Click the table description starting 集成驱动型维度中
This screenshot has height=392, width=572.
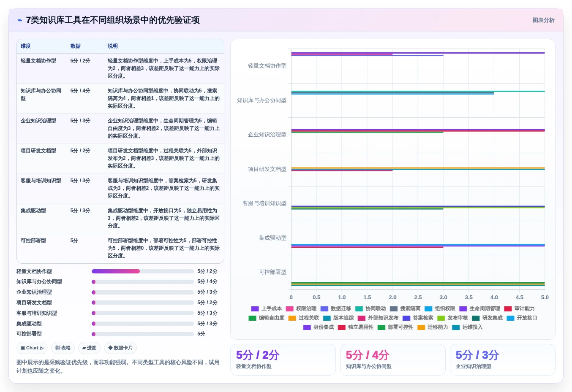point(163,218)
